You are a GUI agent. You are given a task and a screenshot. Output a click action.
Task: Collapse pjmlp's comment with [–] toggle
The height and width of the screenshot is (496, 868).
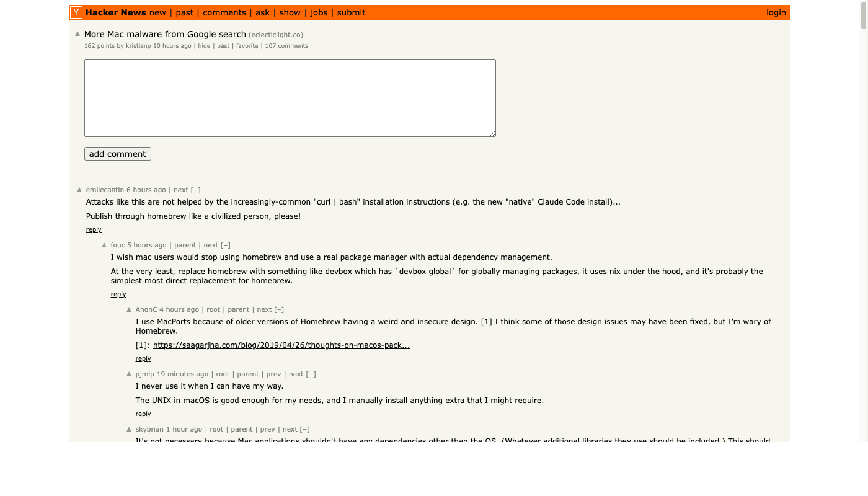click(x=311, y=374)
